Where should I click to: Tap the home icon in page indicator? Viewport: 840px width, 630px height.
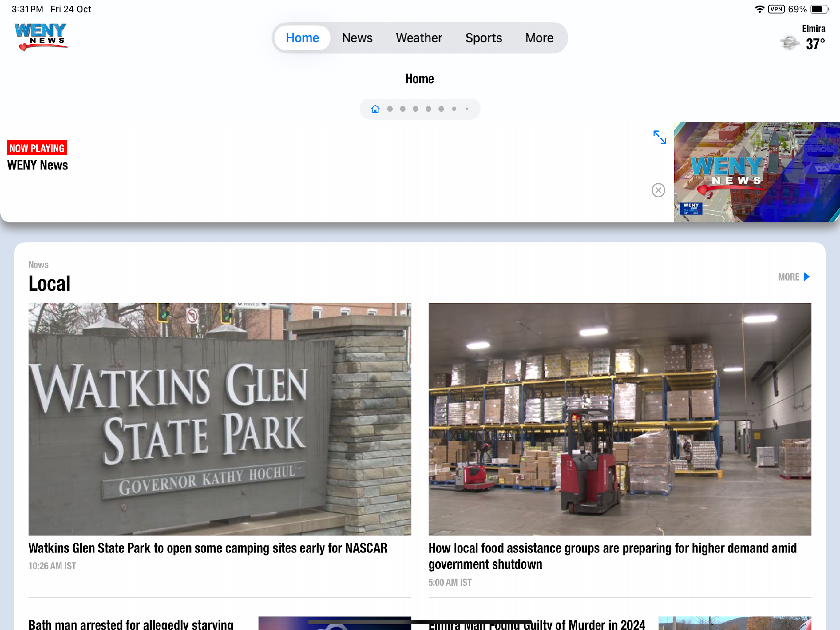pyautogui.click(x=375, y=109)
